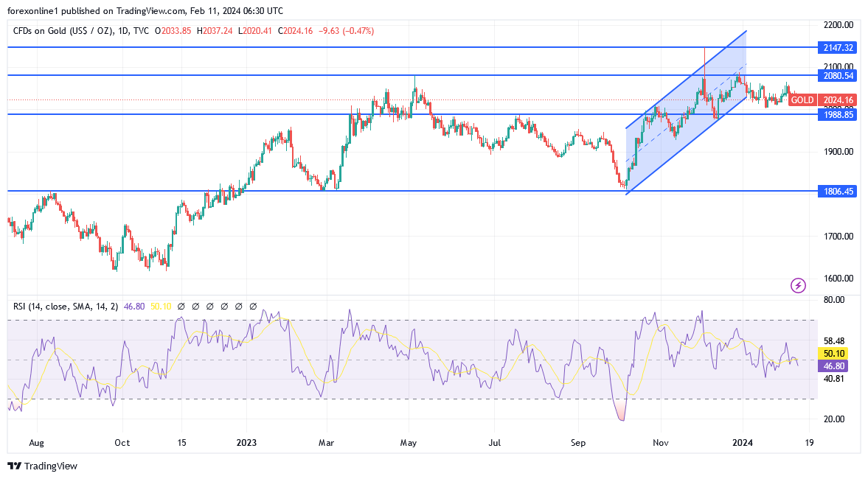The width and height of the screenshot is (868, 479).
Task: Click the fourth slashed-circle icon in RSI legend
Action: click(224, 305)
